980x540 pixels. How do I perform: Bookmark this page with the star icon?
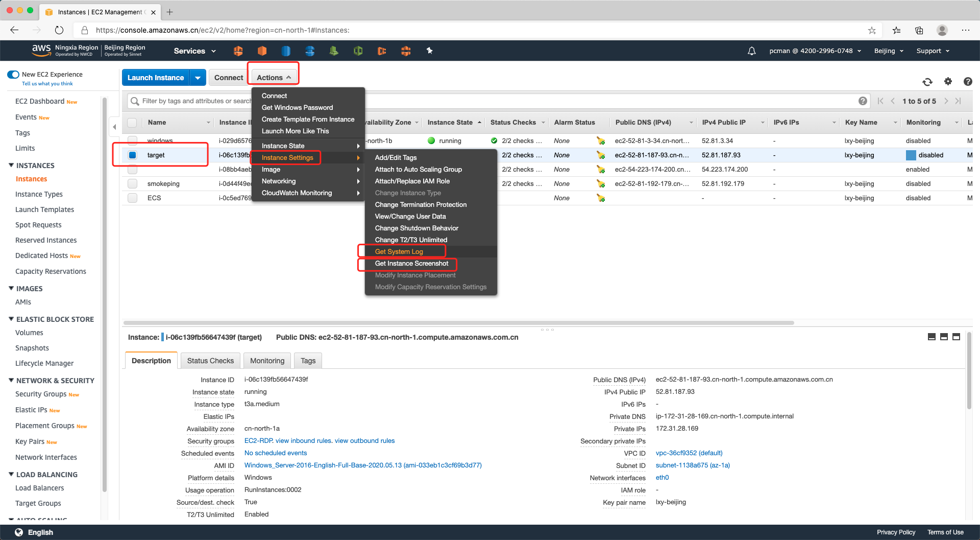[x=872, y=30]
